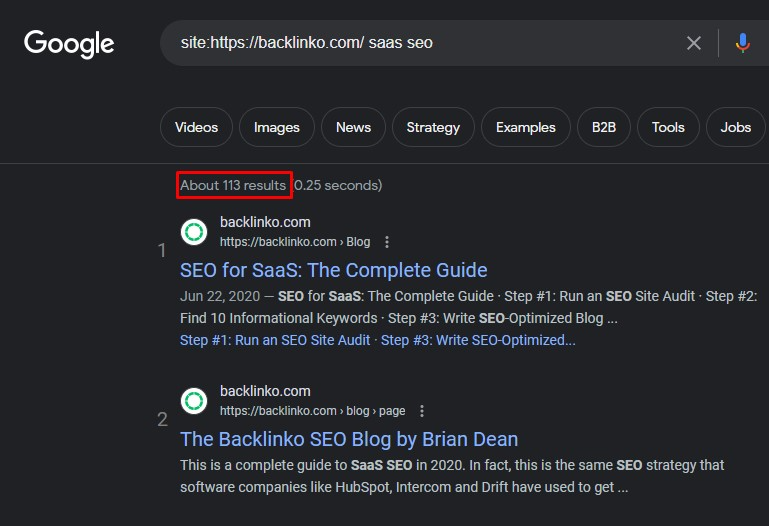Open SEO for SaaS: The Complete Guide
The image size is (769, 526).
point(333,270)
